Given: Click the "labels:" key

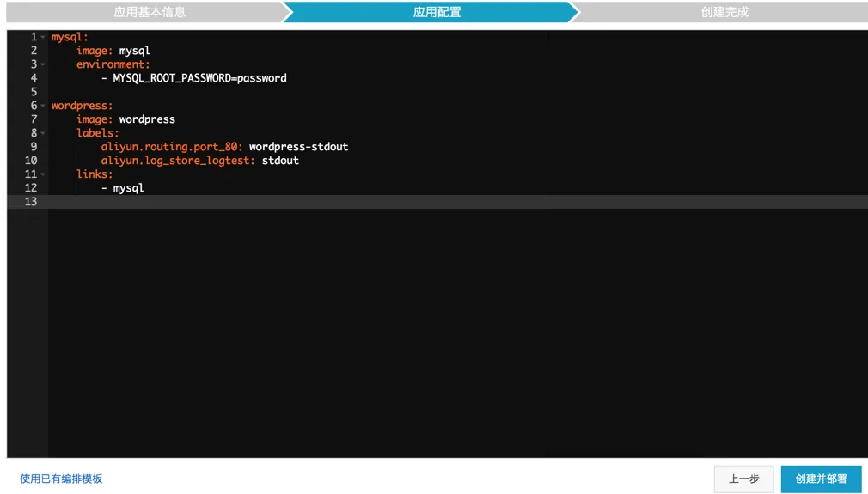Looking at the screenshot, I should click(97, 133).
